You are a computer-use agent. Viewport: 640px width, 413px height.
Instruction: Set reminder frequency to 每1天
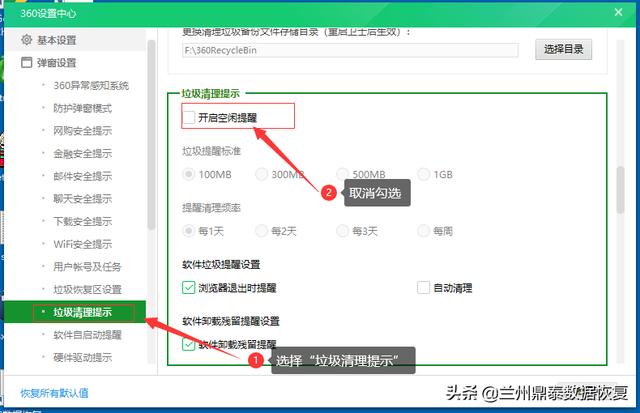point(188,231)
